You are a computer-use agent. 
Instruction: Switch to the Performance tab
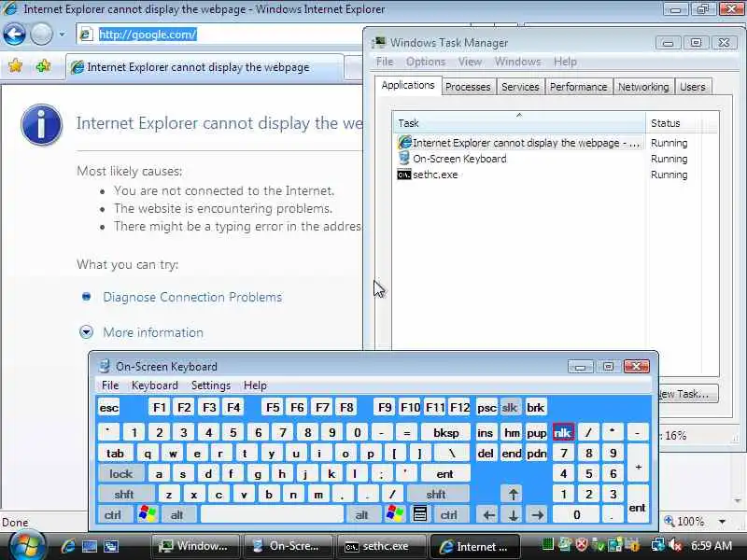tap(578, 87)
